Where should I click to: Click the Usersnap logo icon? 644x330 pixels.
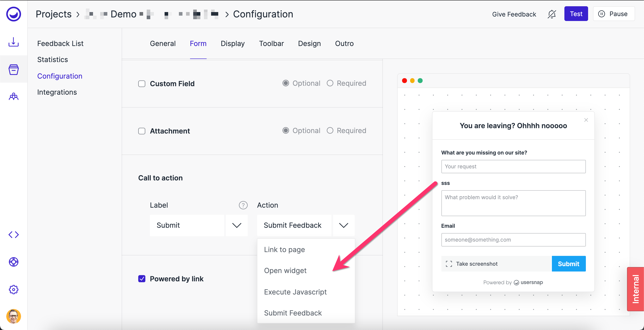13,14
